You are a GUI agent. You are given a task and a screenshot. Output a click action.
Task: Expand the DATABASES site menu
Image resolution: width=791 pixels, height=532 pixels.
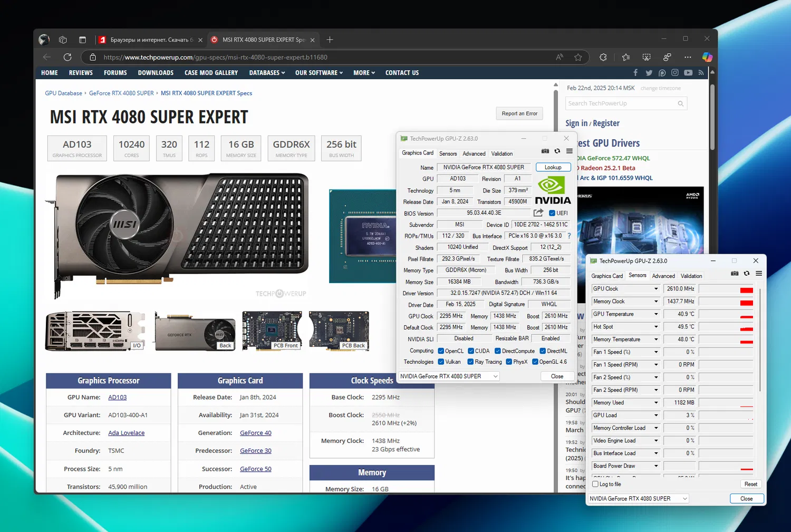(x=267, y=73)
